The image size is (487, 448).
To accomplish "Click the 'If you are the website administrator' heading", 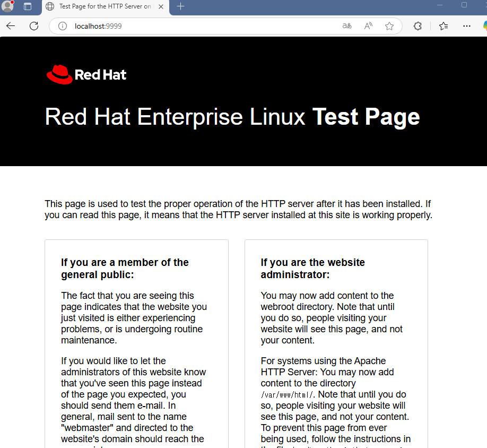I will coord(313,269).
